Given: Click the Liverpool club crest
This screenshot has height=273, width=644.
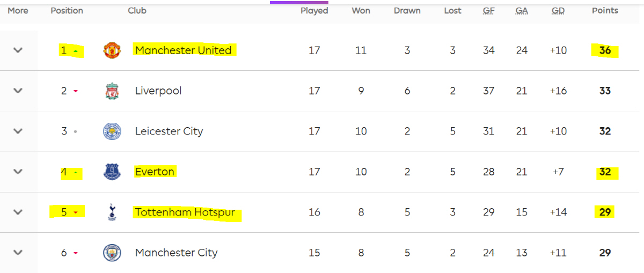Looking at the screenshot, I should coord(112,91).
